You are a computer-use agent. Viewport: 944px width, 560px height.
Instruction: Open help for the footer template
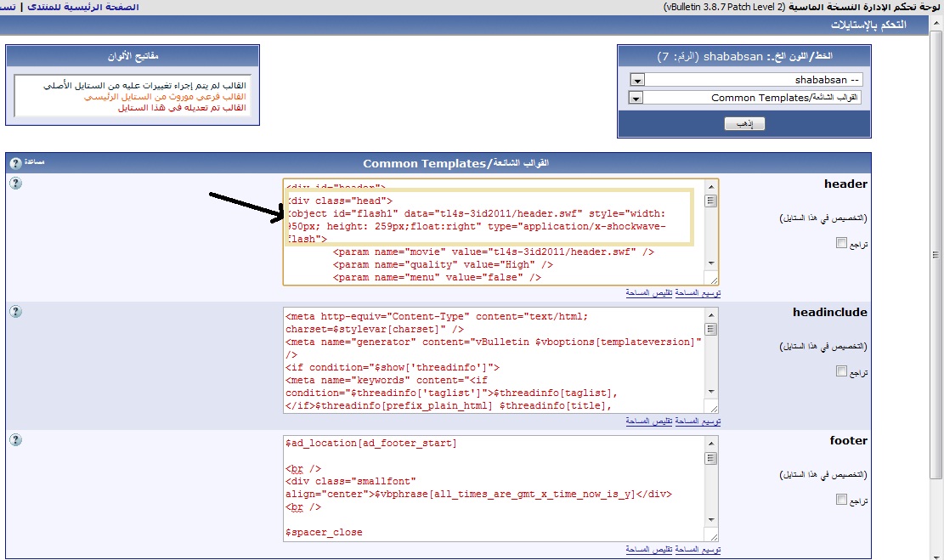(x=15, y=440)
